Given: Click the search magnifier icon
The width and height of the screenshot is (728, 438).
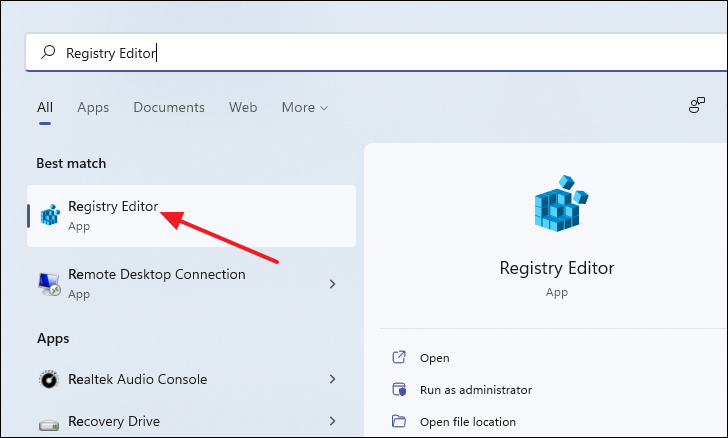Looking at the screenshot, I should click(x=48, y=52).
